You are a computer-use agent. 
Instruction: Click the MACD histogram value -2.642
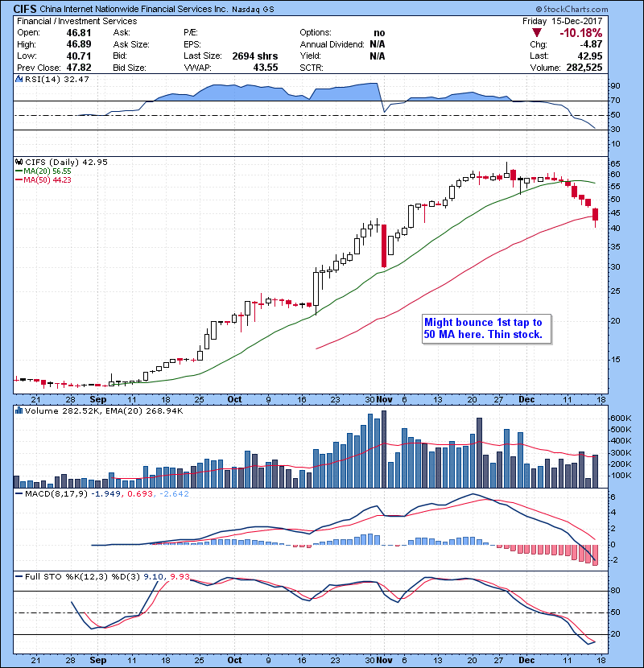coord(175,494)
